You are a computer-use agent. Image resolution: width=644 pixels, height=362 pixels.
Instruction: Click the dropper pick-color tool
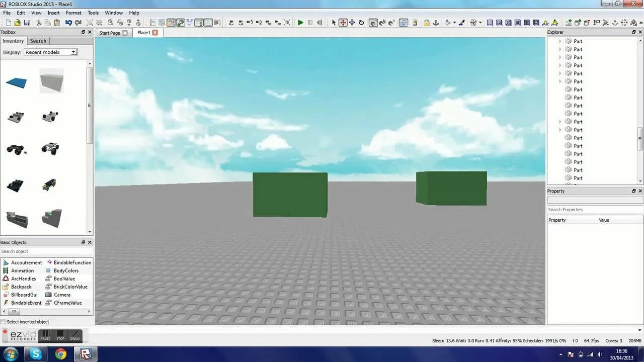[461, 23]
